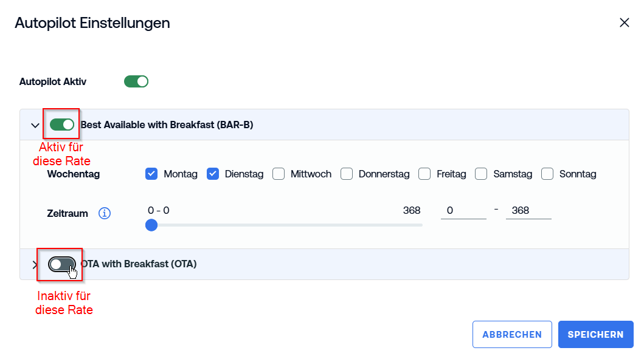The width and height of the screenshot is (644, 359).
Task: Check the Samstag checkbox
Action: (x=481, y=174)
